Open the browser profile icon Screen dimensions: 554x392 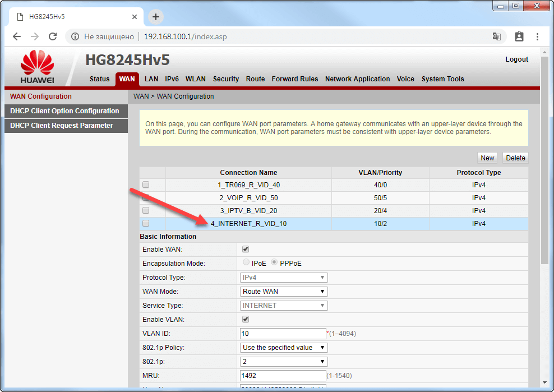519,36
